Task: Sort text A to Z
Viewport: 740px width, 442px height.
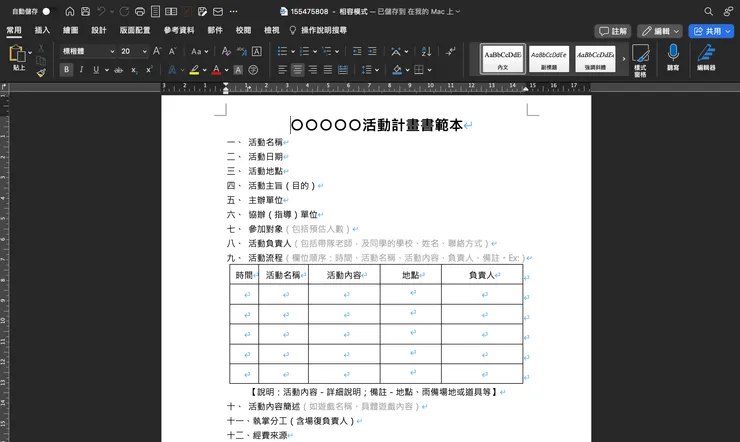Action: point(426,51)
